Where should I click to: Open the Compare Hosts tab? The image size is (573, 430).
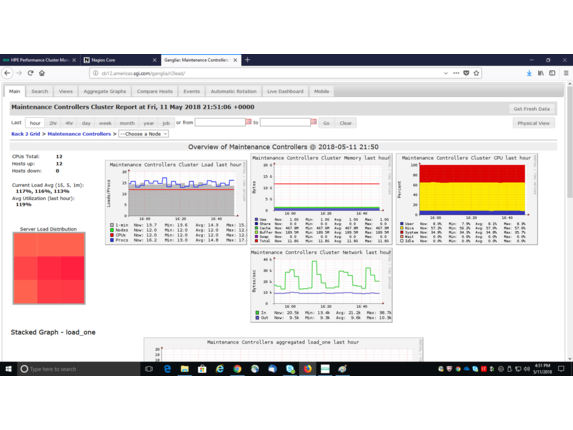click(x=155, y=91)
